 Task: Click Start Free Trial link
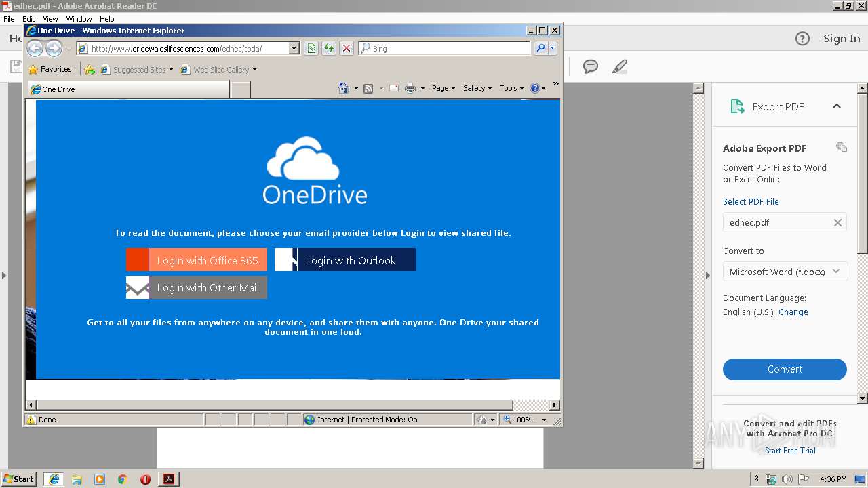[790, 451]
